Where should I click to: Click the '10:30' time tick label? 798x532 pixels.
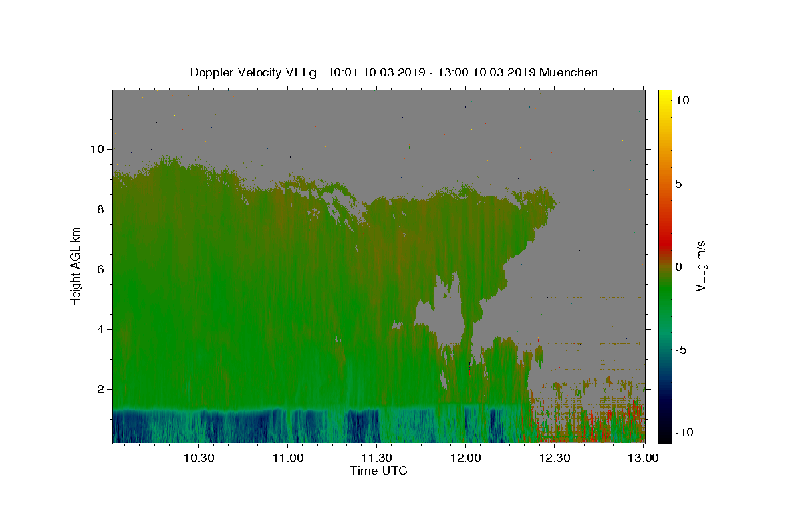tap(199, 458)
